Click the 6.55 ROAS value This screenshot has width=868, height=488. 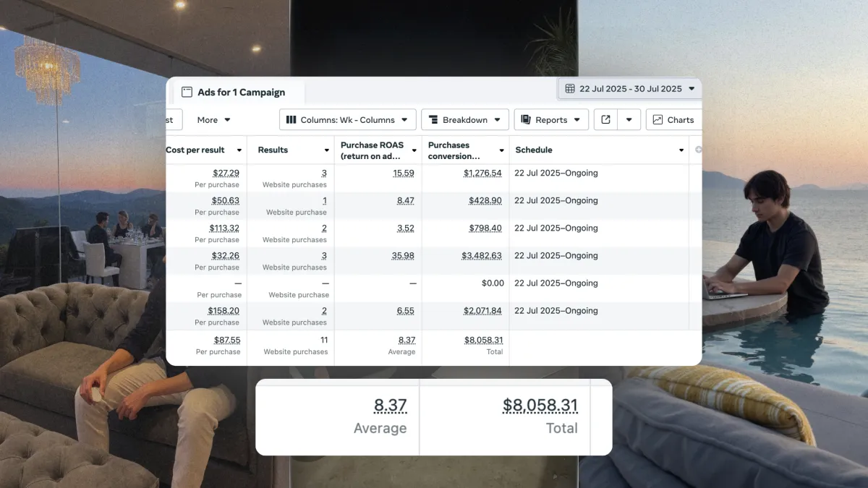point(406,311)
